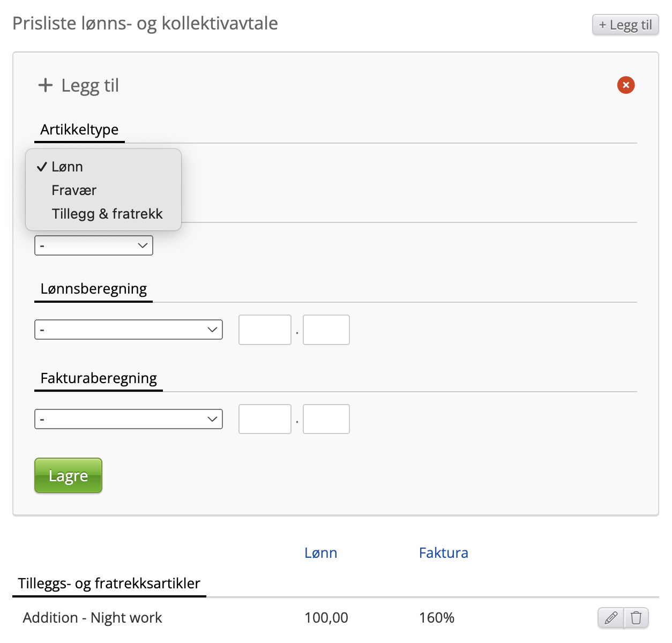The image size is (672, 643).
Task: Close the Legg til panel with red X
Action: point(626,85)
